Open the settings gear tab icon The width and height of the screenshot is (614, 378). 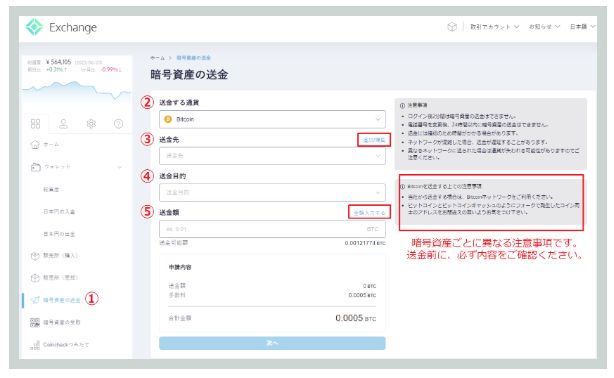click(91, 124)
